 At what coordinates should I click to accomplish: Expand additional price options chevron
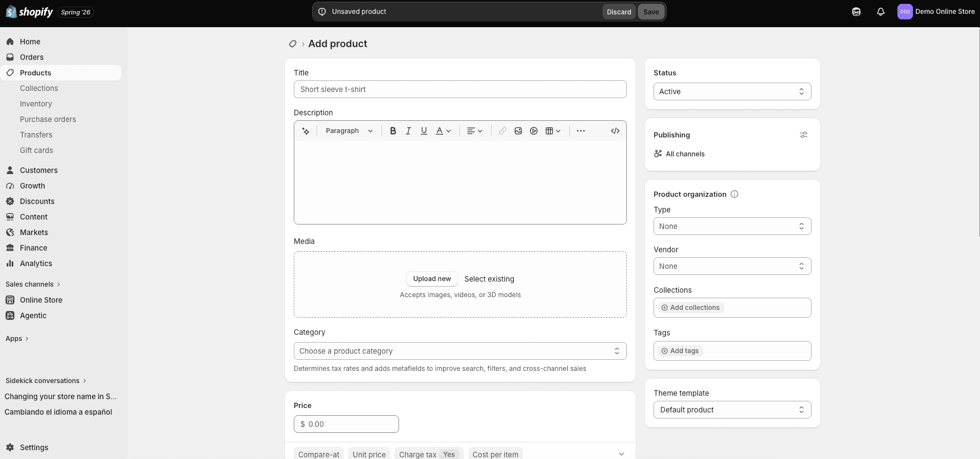coord(621,454)
